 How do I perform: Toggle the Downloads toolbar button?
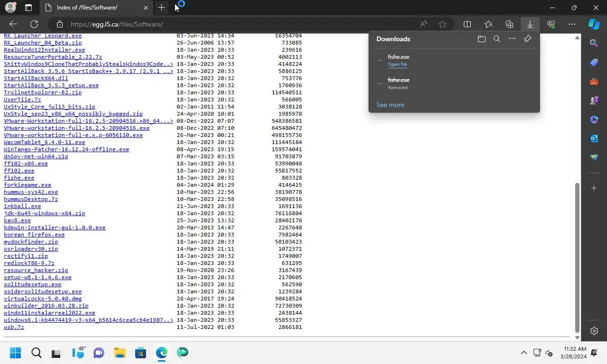530,24
